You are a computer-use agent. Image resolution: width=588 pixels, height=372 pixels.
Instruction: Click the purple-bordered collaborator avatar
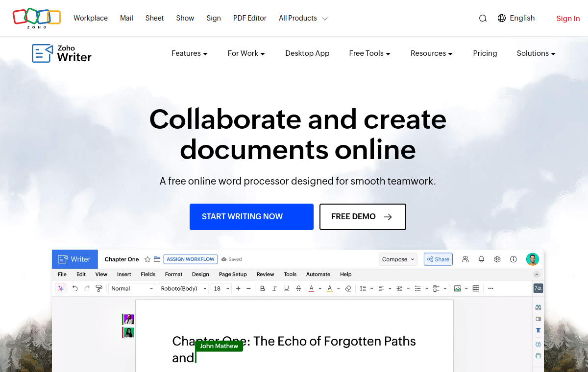pos(128,319)
